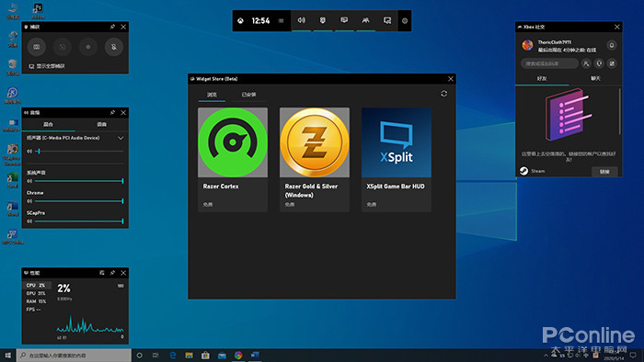Open notifications bell in Xbox Social
This screenshot has width=644, height=362.
point(612,46)
